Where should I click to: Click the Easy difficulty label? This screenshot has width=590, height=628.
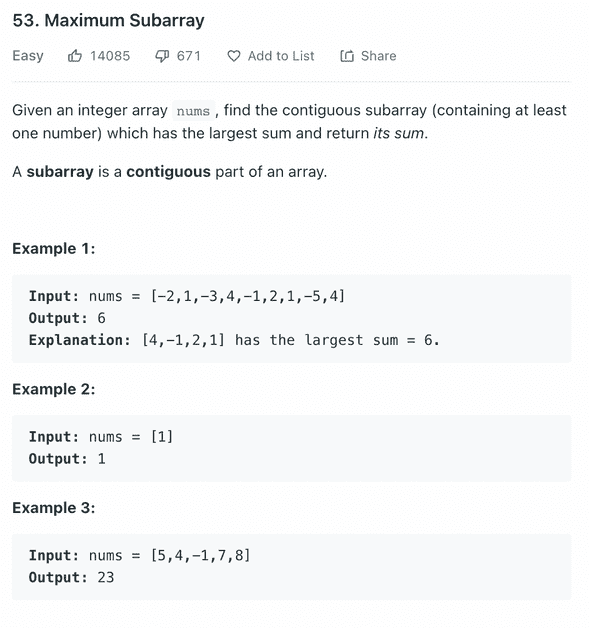tap(28, 56)
